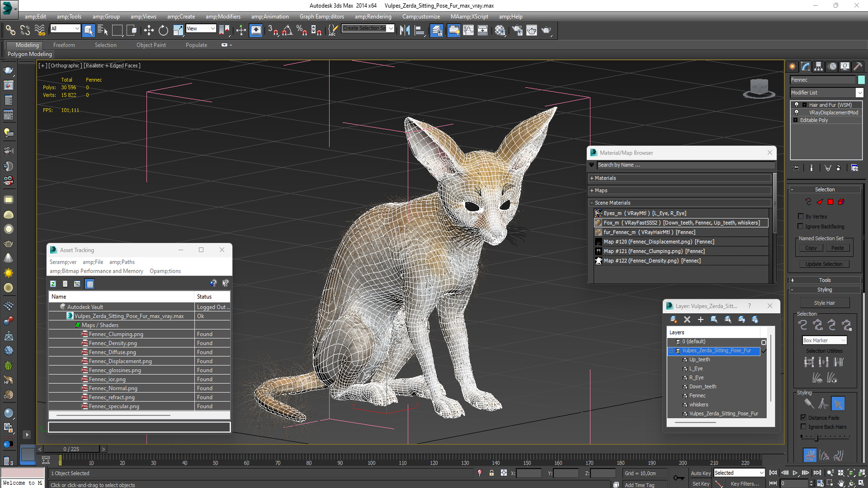Enable the By Vertex checkbox
Screen dimensions: 868x488
click(x=801, y=216)
